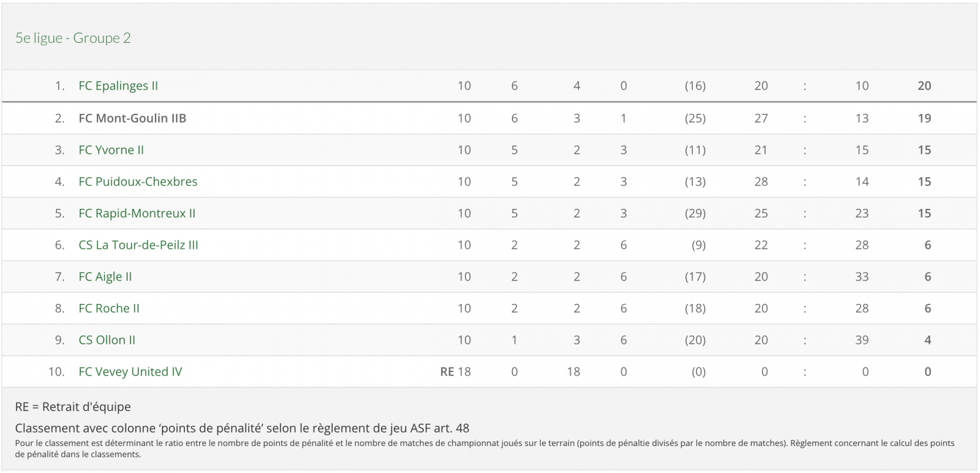Viewport: 980px width, 473px height.
Task: Click rank number 1. in first row
Action: 59,86
